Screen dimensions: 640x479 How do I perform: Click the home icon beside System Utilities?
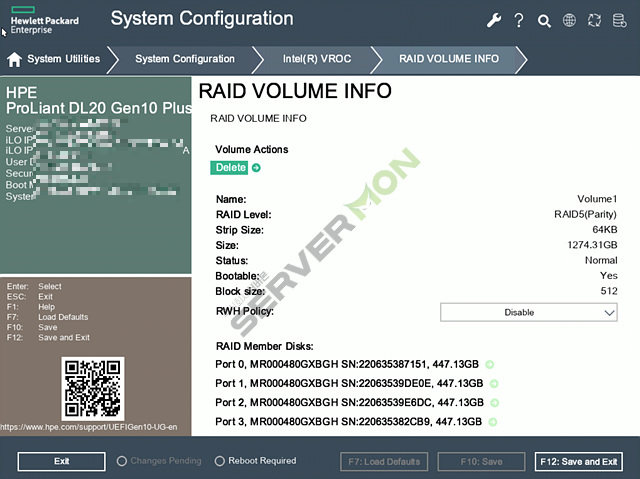14,59
